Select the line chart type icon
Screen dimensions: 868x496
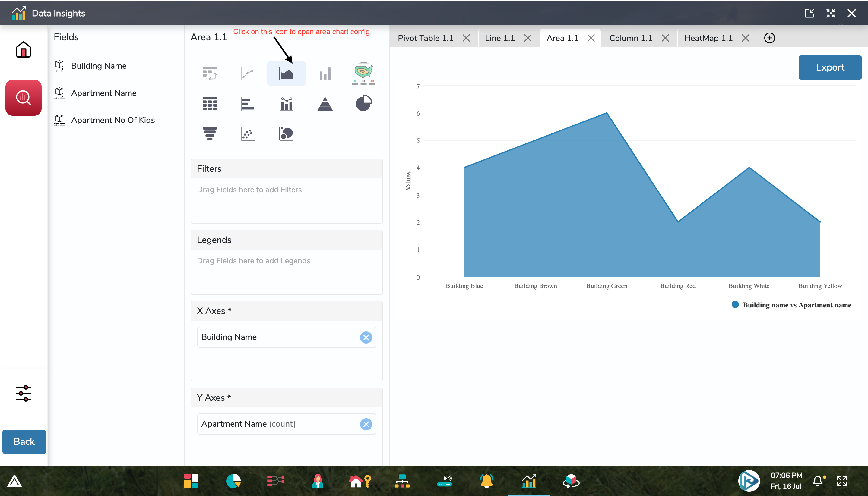coord(248,74)
